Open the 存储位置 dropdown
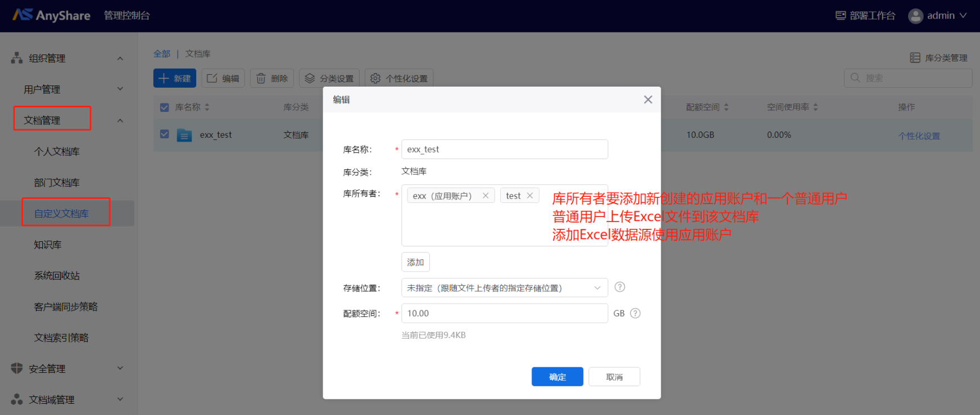The width and height of the screenshot is (980, 415). 505,287
